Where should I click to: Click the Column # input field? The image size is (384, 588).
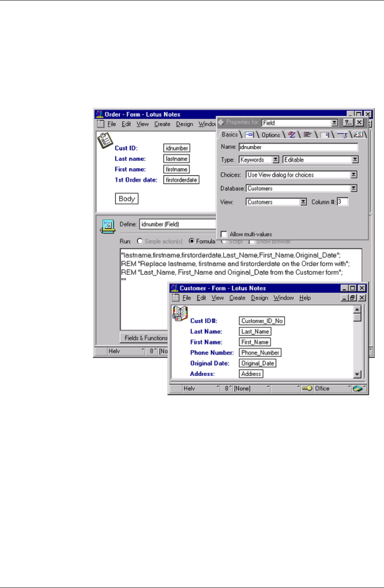(343, 202)
